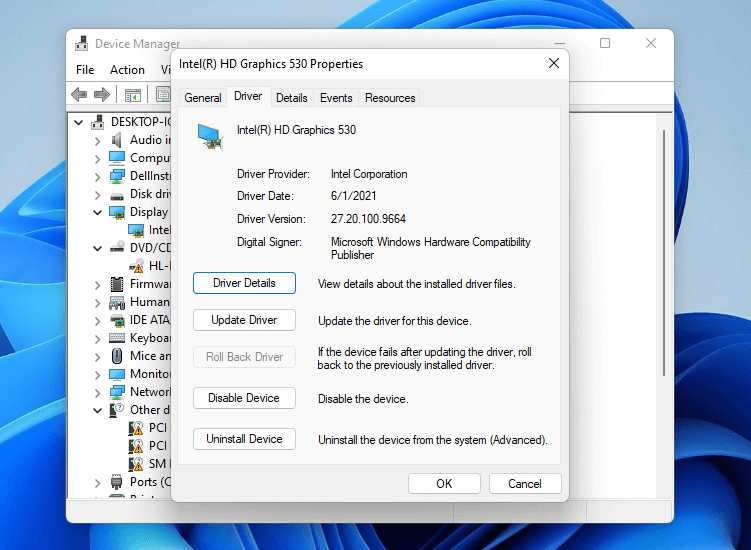Click the Intel HD Graphics 530 device icon in dialog
Viewport: 751px width, 550px height.
(210, 137)
